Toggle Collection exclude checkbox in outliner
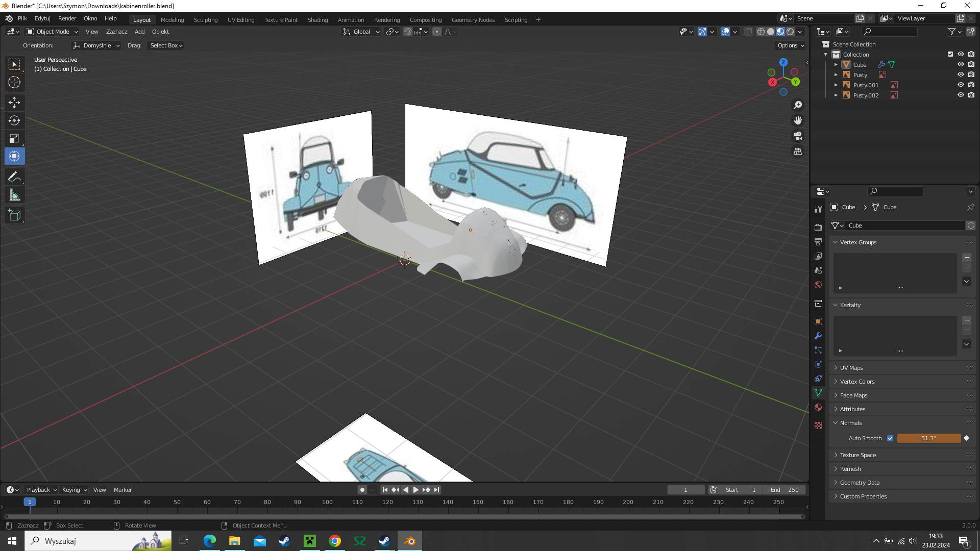 point(950,54)
